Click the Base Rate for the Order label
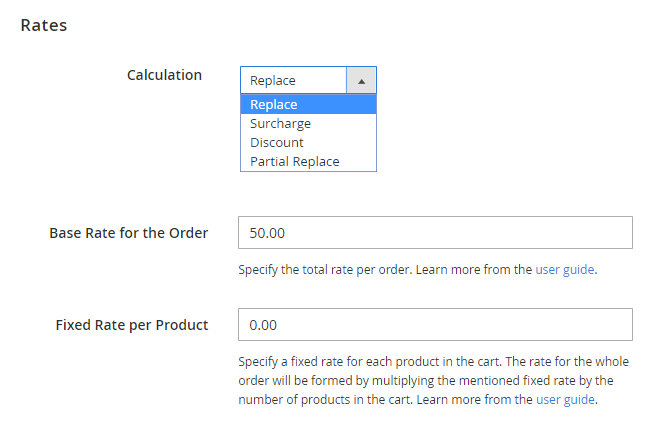 tap(128, 233)
